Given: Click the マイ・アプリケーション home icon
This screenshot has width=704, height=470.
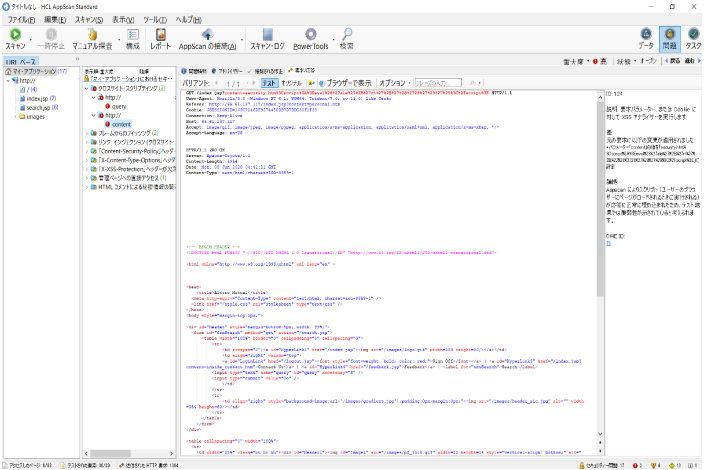Looking at the screenshot, I should (8, 71).
